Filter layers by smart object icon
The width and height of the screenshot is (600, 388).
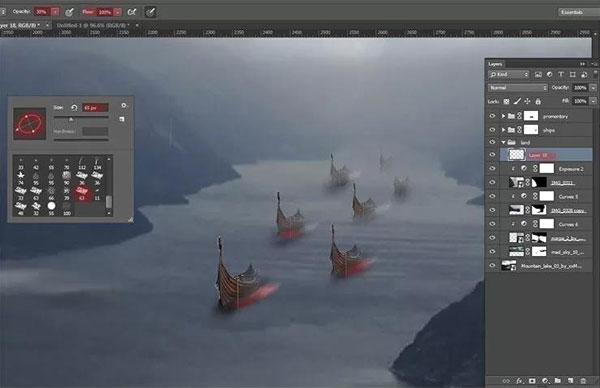(x=584, y=75)
